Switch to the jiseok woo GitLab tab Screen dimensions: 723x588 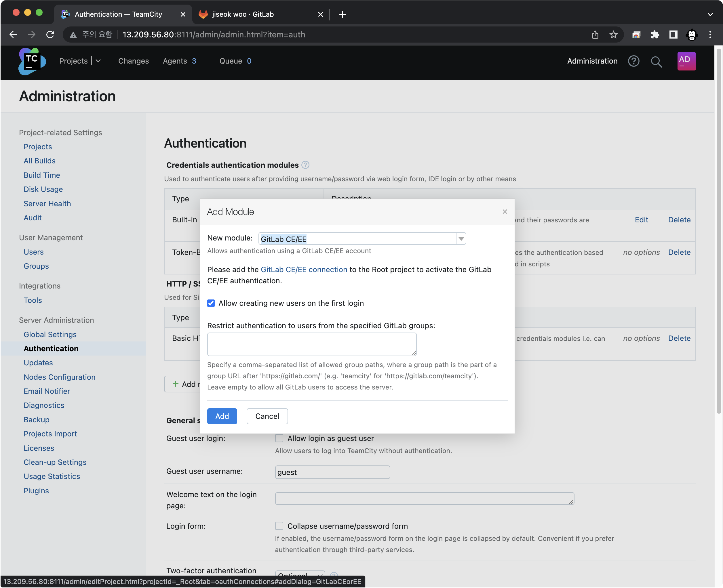click(261, 14)
